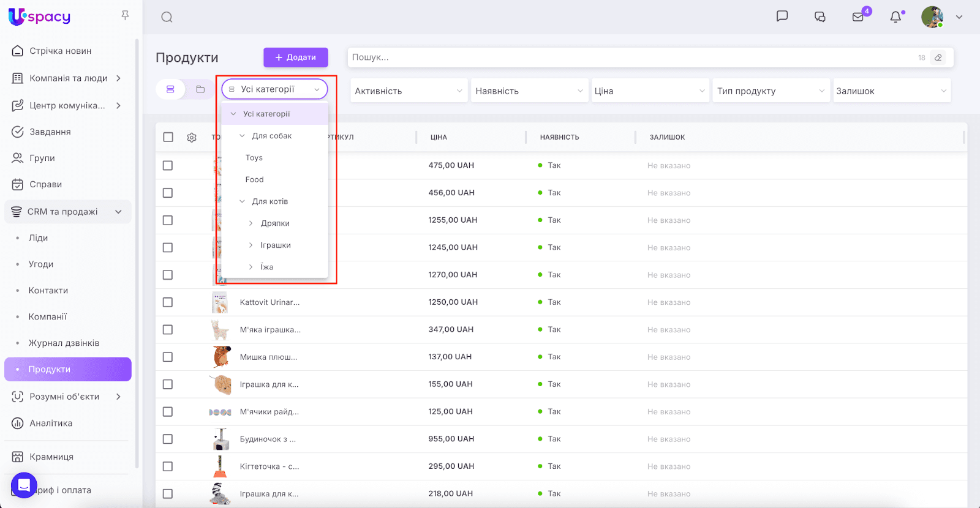Check the box for the 475,00 UAH product
The image size is (980, 508).
pyautogui.click(x=168, y=166)
